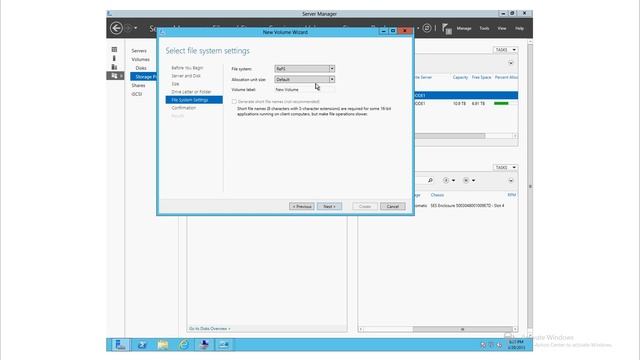Open Internet Explorer from the taskbar
The width and height of the screenshot is (640, 360).
tap(183, 345)
